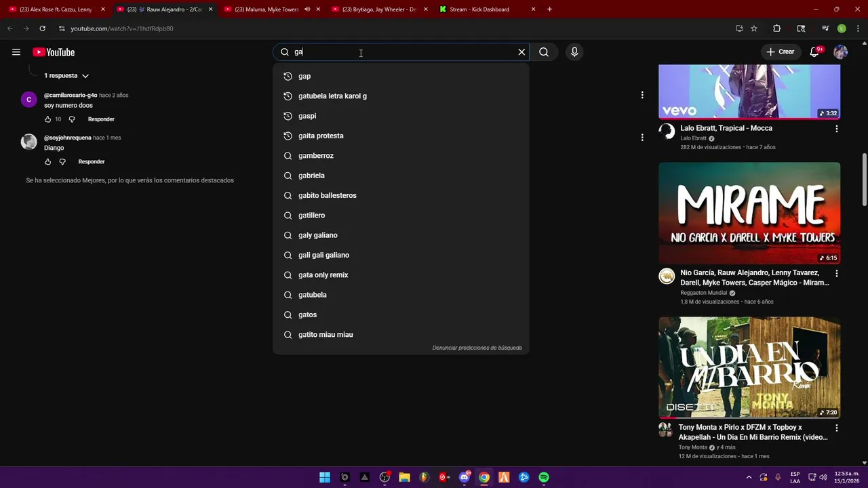The image size is (868, 488).
Task: Pick the 'gabriela' suggestion
Action: pyautogui.click(x=401, y=176)
